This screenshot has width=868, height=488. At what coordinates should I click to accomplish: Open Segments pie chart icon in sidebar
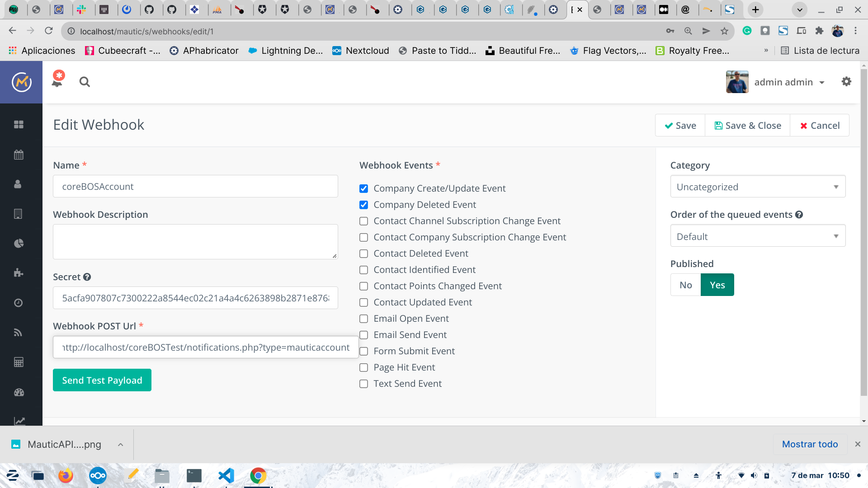(19, 244)
